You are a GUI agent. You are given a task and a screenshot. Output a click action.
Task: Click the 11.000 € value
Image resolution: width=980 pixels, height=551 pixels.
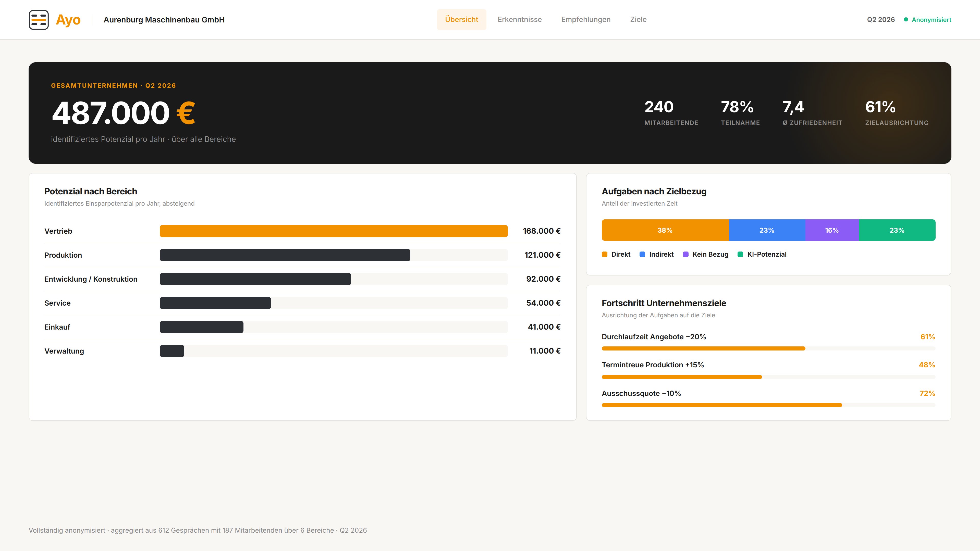pos(545,350)
